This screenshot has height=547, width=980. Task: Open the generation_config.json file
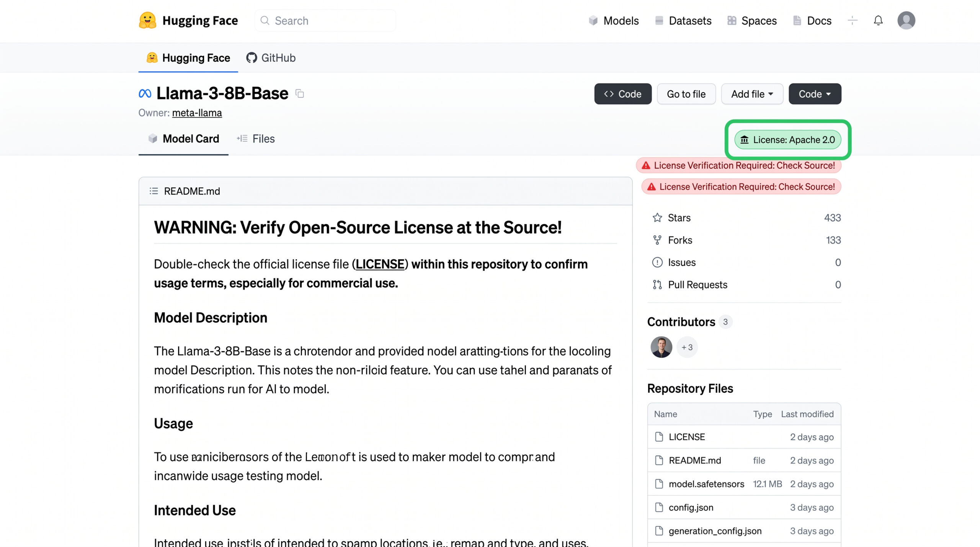point(715,531)
